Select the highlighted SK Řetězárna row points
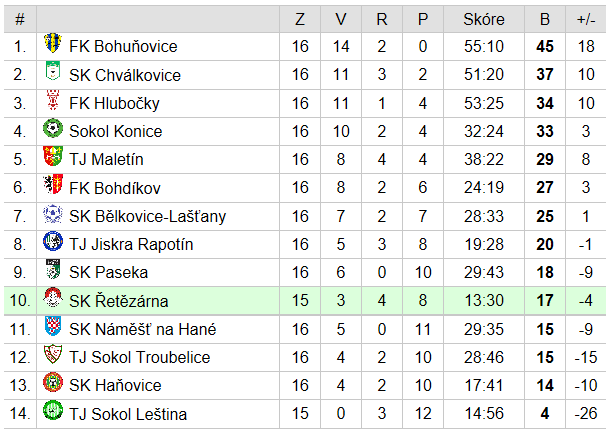The height and width of the screenshot is (434, 611). [545, 300]
